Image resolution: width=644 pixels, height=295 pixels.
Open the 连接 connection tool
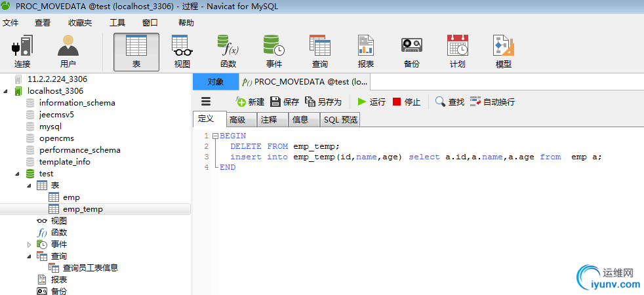[x=22, y=52]
